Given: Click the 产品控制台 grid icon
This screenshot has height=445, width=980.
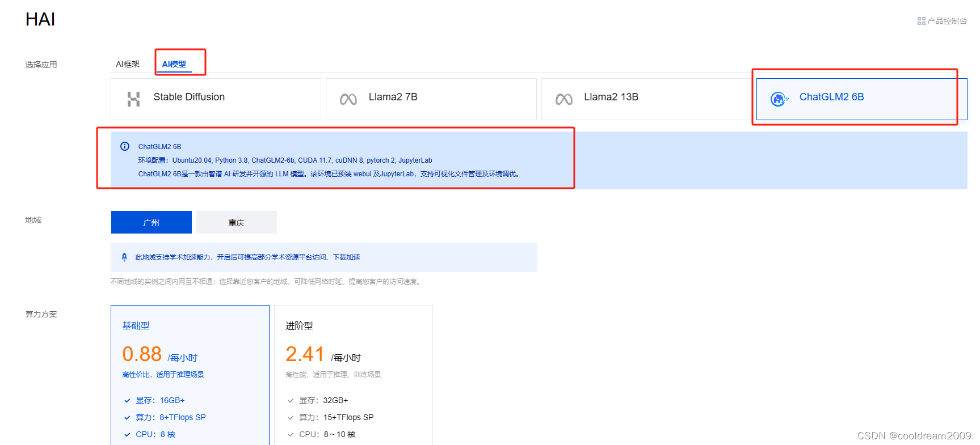Looking at the screenshot, I should point(921,21).
